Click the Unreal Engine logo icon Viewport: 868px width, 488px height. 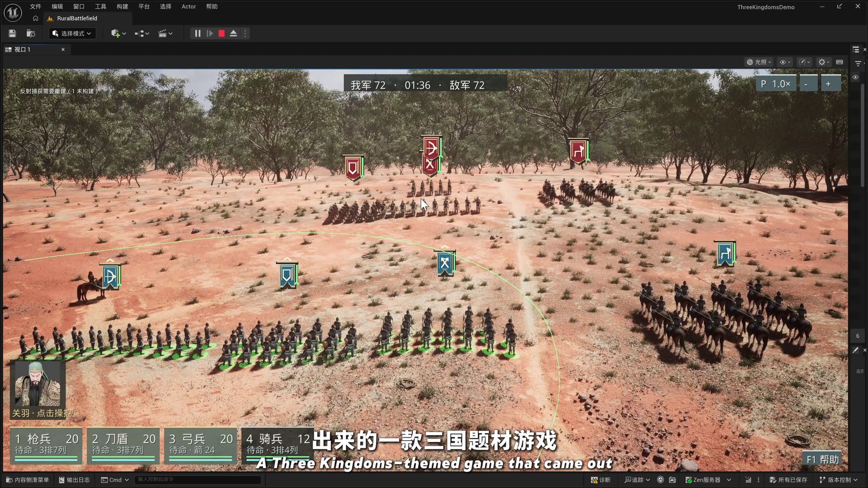click(13, 12)
